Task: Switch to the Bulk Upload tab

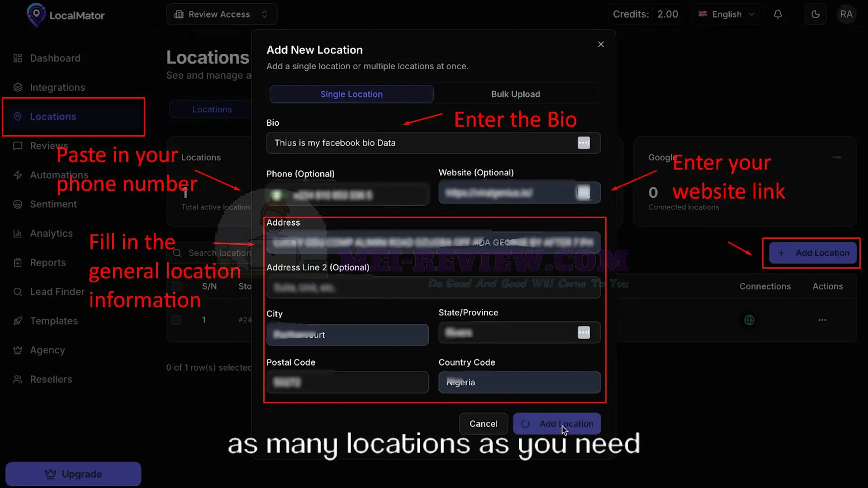Action: point(516,94)
